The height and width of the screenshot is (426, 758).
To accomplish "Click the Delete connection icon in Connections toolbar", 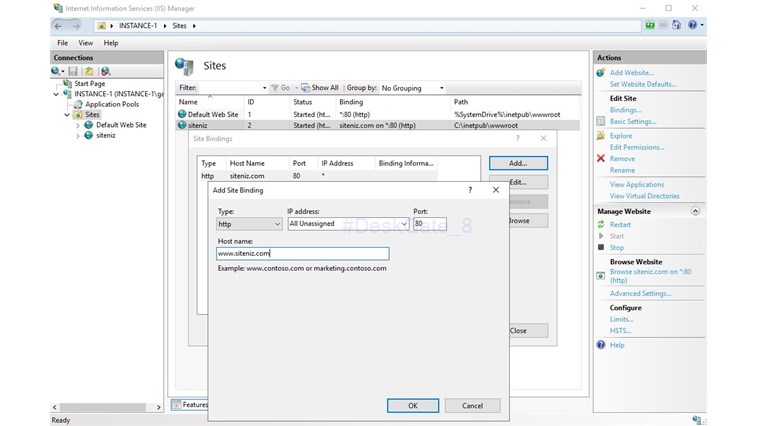I will (105, 71).
